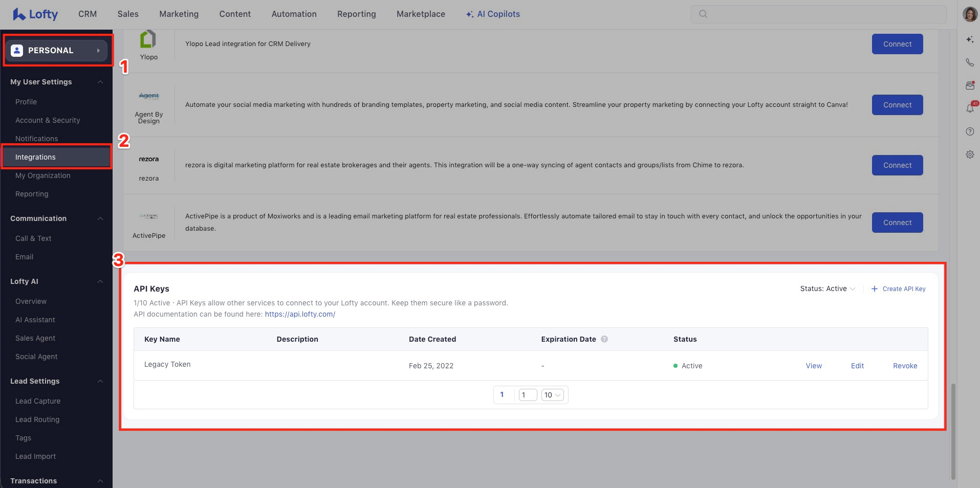Open AI Copilots in the top navigation
This screenshot has width=980, height=488.
493,14
